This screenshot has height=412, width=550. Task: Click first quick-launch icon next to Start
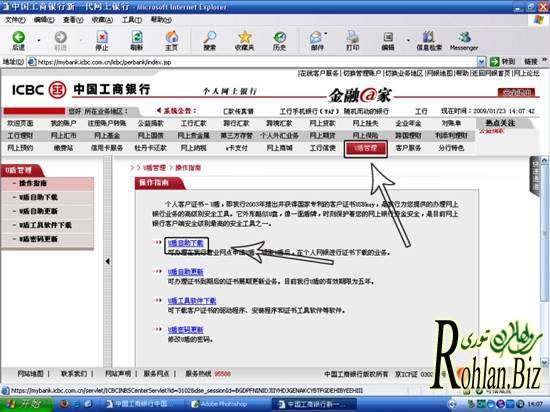[x=64, y=404]
